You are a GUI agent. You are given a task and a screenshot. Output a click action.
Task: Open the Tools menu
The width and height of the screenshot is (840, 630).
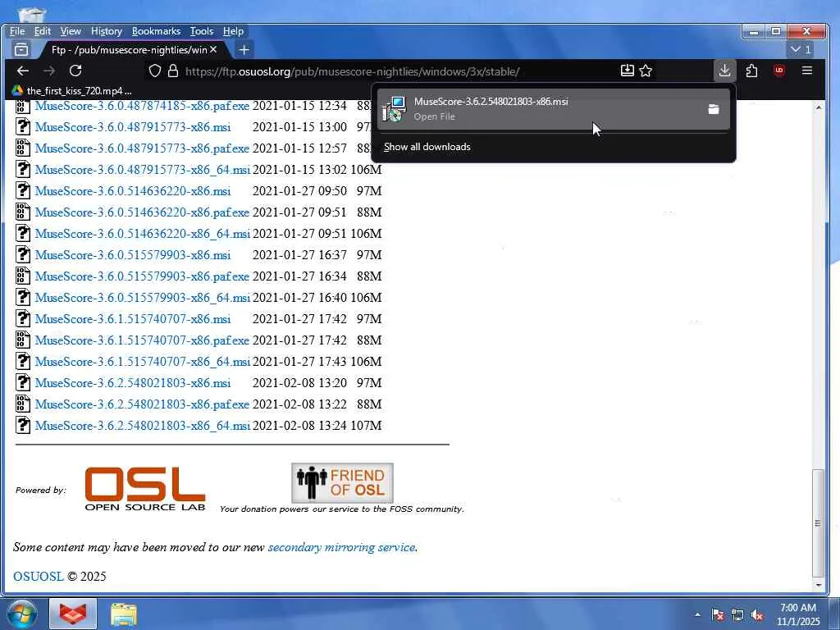coord(202,31)
